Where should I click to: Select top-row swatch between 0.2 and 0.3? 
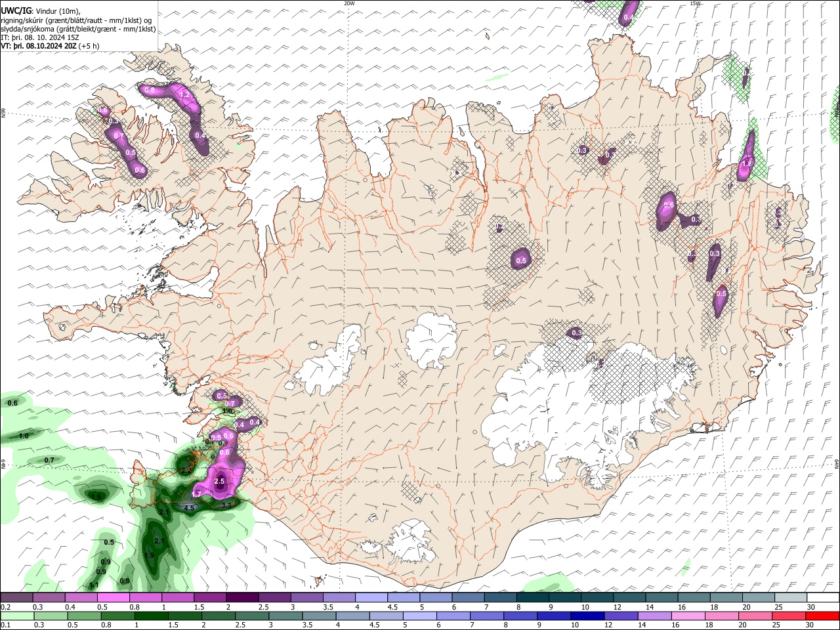pos(16,598)
